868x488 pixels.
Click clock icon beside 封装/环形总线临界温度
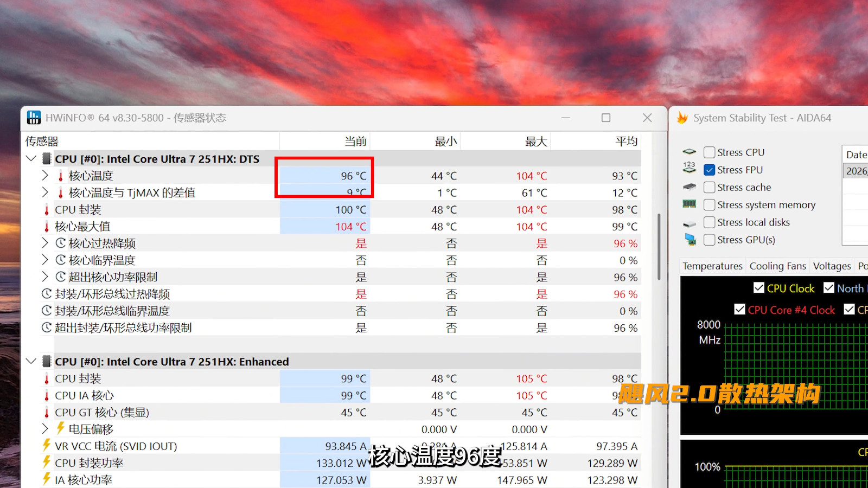pyautogui.click(x=47, y=311)
